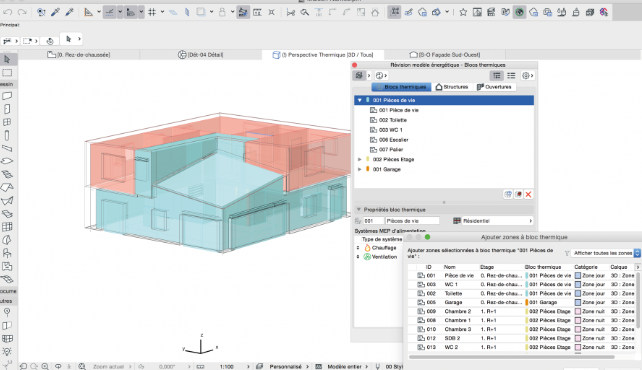Click the horizontal scrollbar of zones list
The image size is (642, 370).
512,357
